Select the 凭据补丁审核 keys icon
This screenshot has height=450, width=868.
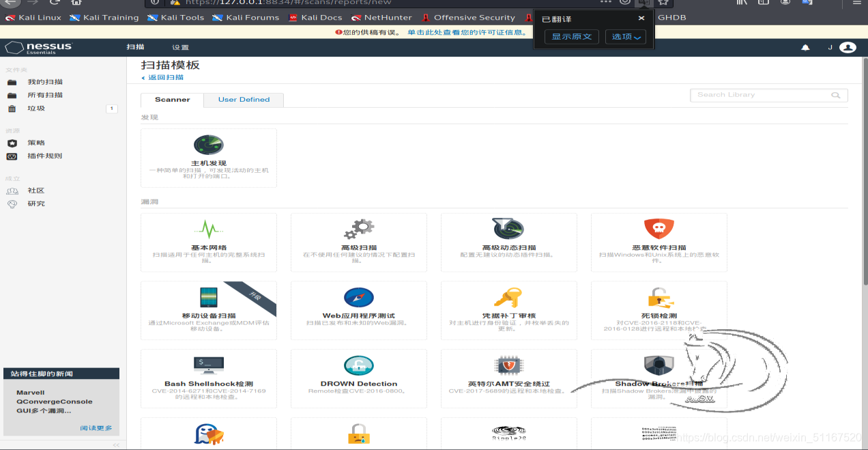tap(508, 298)
